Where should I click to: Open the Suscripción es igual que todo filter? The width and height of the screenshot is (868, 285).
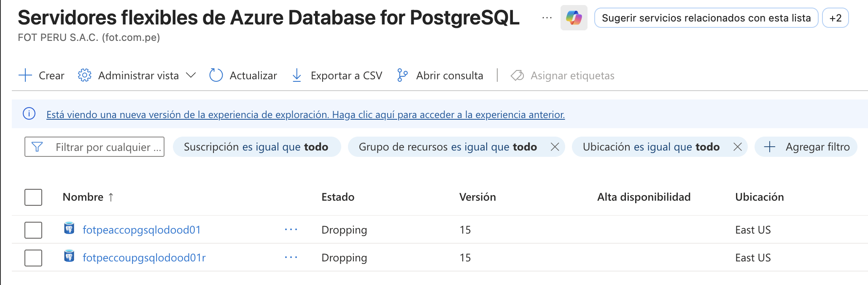click(x=256, y=147)
